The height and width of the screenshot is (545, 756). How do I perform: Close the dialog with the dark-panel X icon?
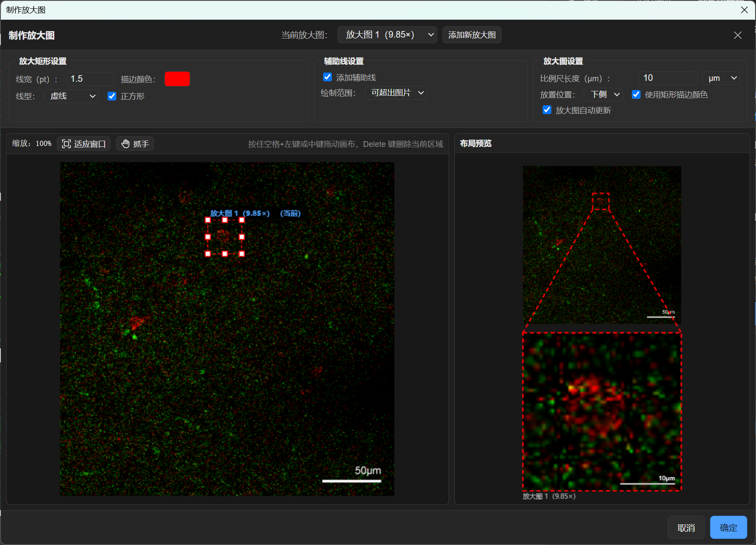pos(738,35)
